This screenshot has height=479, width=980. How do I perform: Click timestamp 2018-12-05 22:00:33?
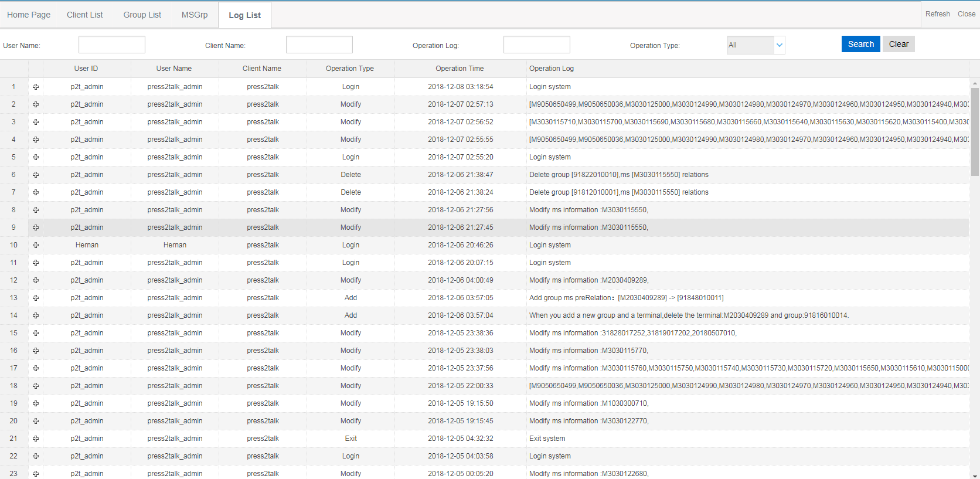(x=461, y=386)
